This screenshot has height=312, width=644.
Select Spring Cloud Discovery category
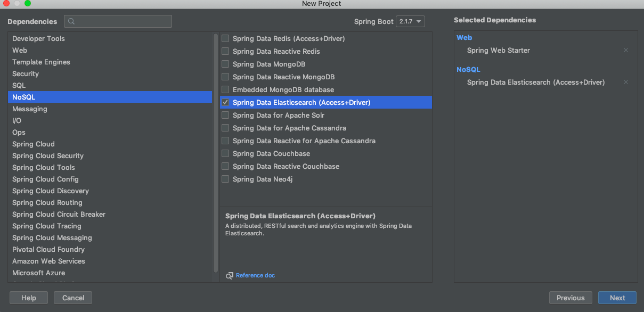pos(110,191)
